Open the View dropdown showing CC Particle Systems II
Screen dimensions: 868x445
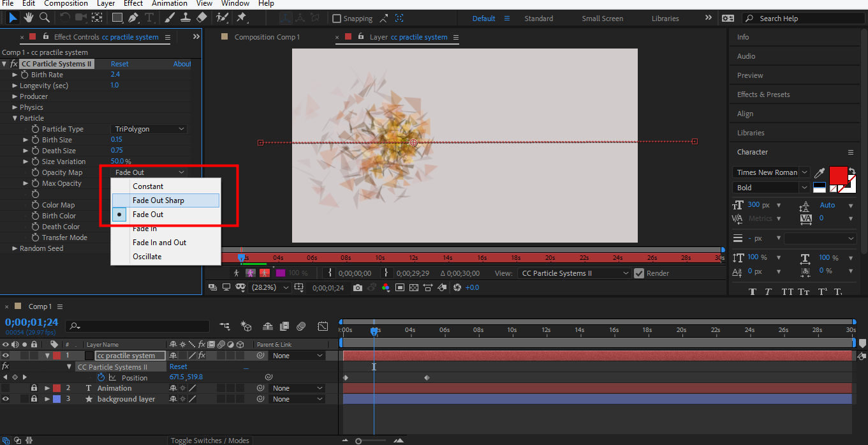click(575, 273)
